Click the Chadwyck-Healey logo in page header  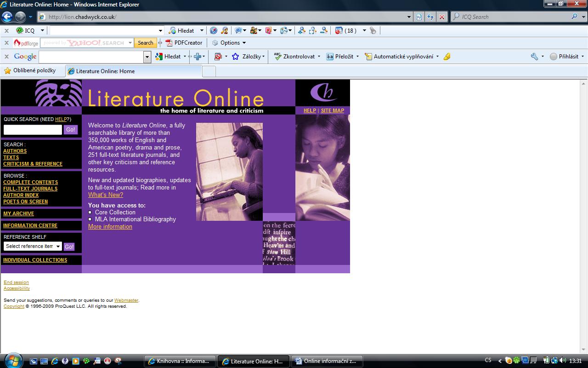(x=323, y=92)
